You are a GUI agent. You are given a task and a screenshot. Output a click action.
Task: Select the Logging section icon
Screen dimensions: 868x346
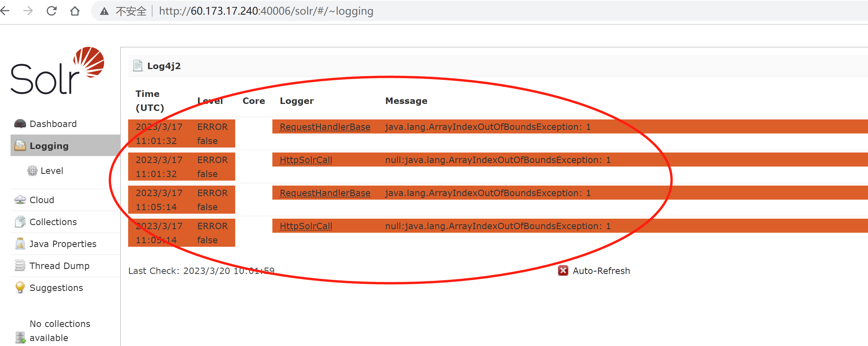[x=20, y=145]
